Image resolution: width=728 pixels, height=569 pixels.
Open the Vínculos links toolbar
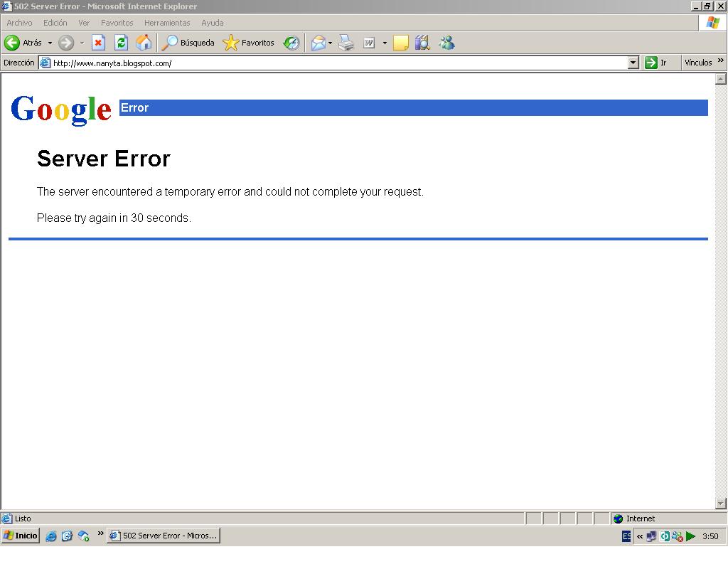(698, 63)
